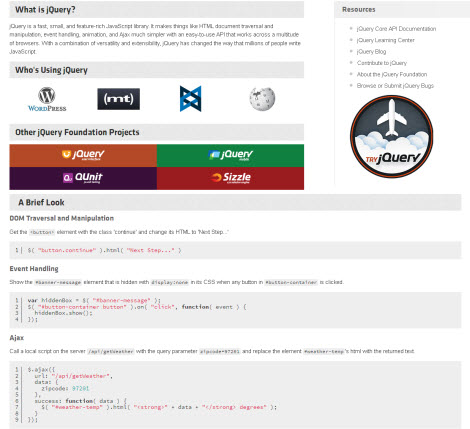Click 'Other jQuery Foundation Projects' heading

coord(77,132)
